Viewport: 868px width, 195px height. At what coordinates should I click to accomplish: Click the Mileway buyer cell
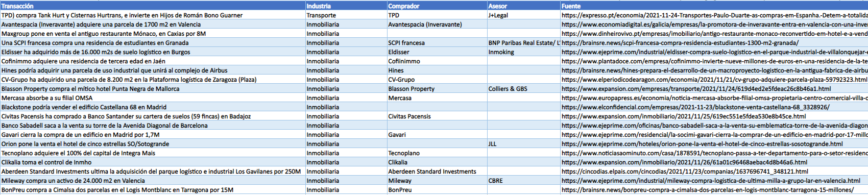(x=437, y=181)
